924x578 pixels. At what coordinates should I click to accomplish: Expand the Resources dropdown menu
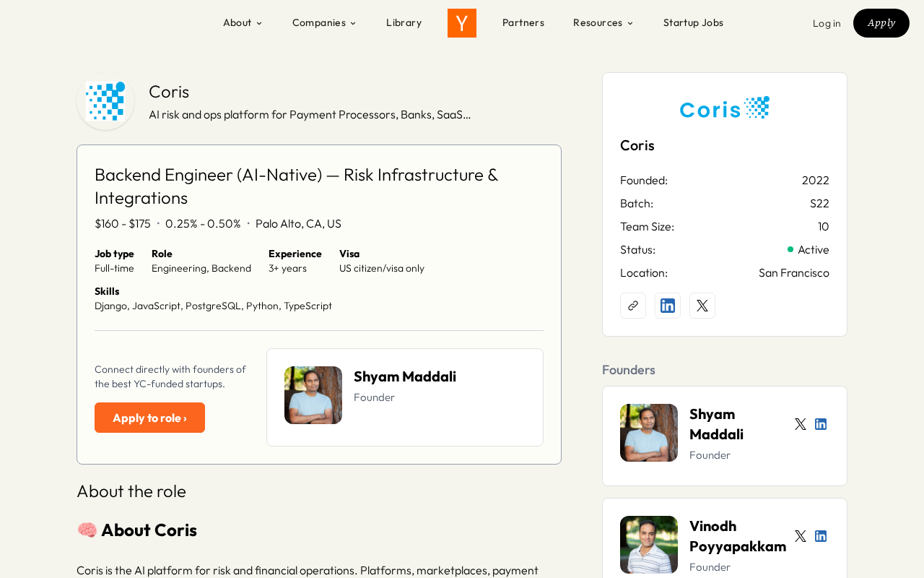tap(603, 22)
